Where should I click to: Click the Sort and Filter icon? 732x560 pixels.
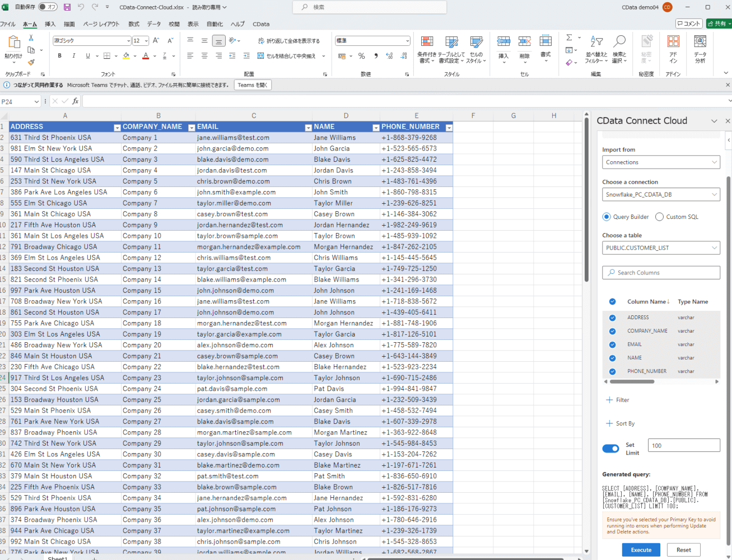pos(596,42)
